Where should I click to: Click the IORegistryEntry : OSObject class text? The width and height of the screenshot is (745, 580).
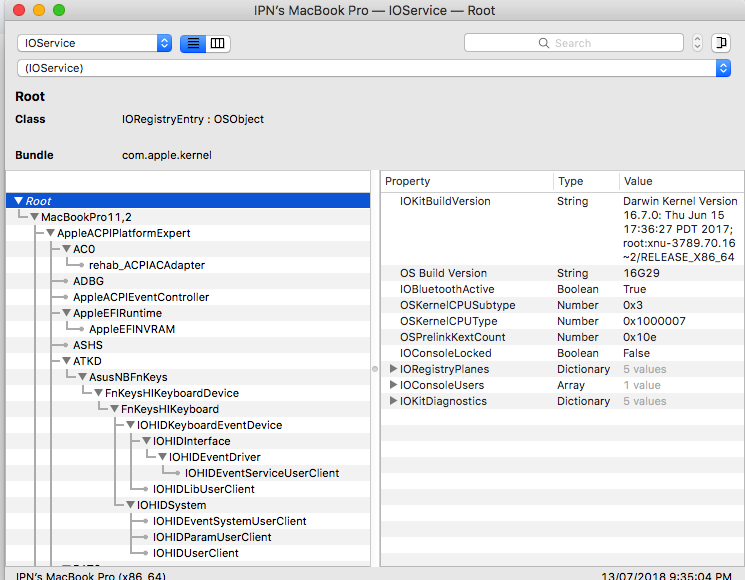(x=192, y=119)
